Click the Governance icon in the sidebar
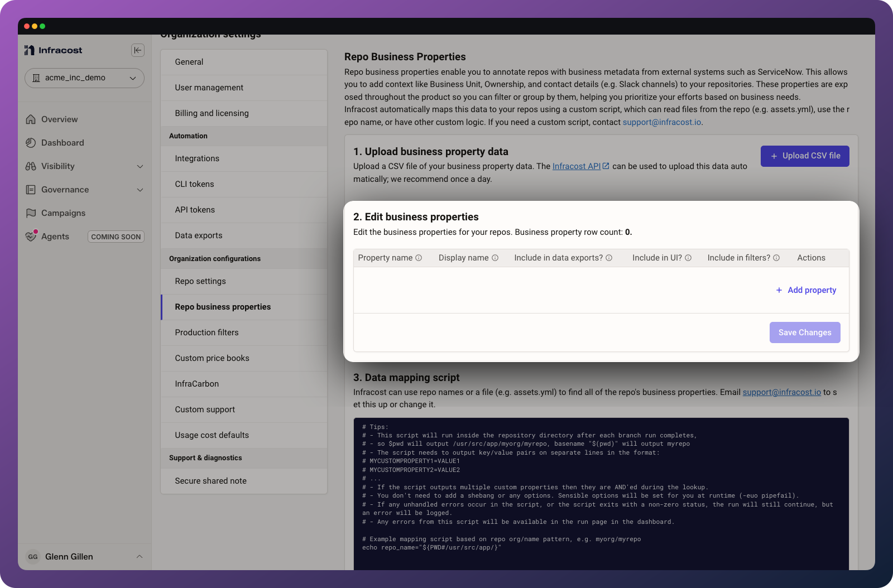 pyautogui.click(x=31, y=190)
